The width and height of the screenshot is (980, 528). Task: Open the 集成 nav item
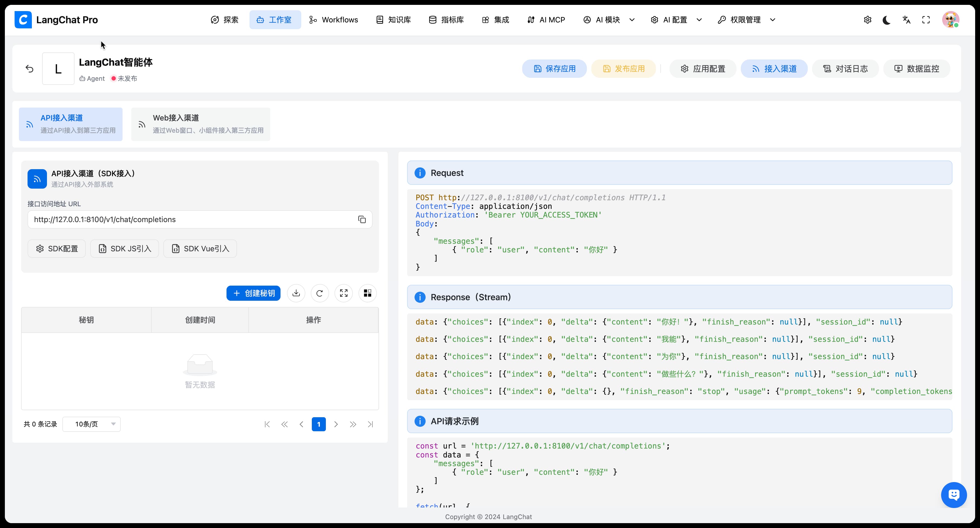tap(495, 20)
